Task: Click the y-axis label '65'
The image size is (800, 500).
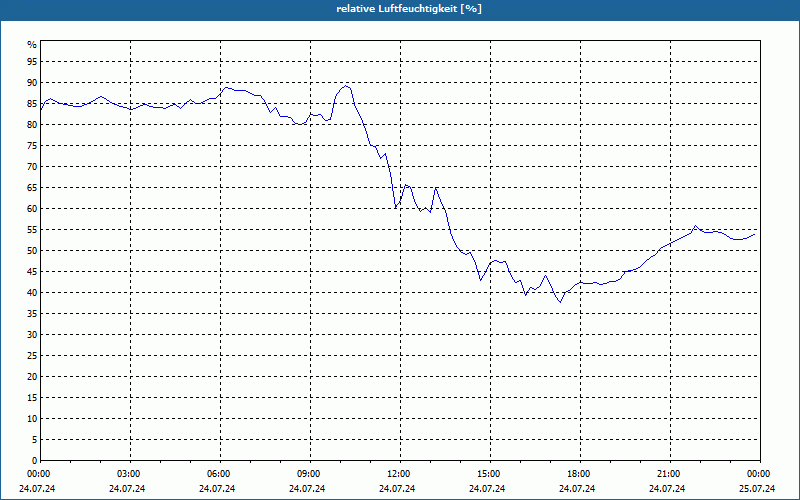Action: 32,188
